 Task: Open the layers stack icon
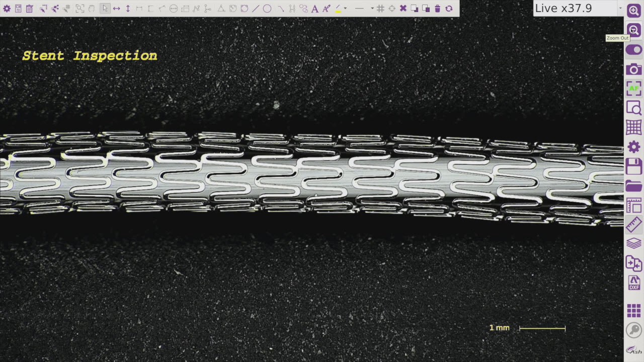(x=634, y=243)
